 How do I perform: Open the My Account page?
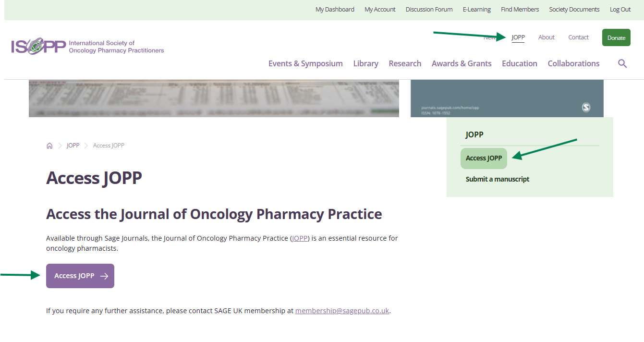tap(380, 10)
